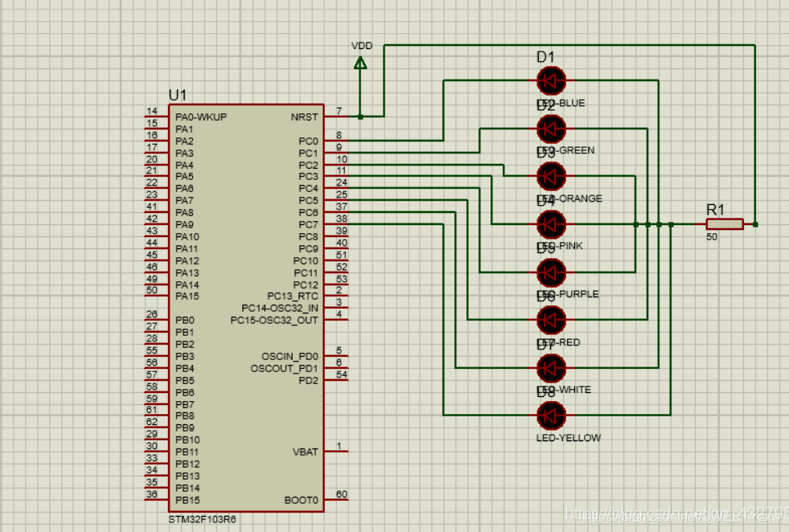The image size is (789, 532).
Task: Click the 'LED-ORANGE' label text
Action: [x=569, y=198]
